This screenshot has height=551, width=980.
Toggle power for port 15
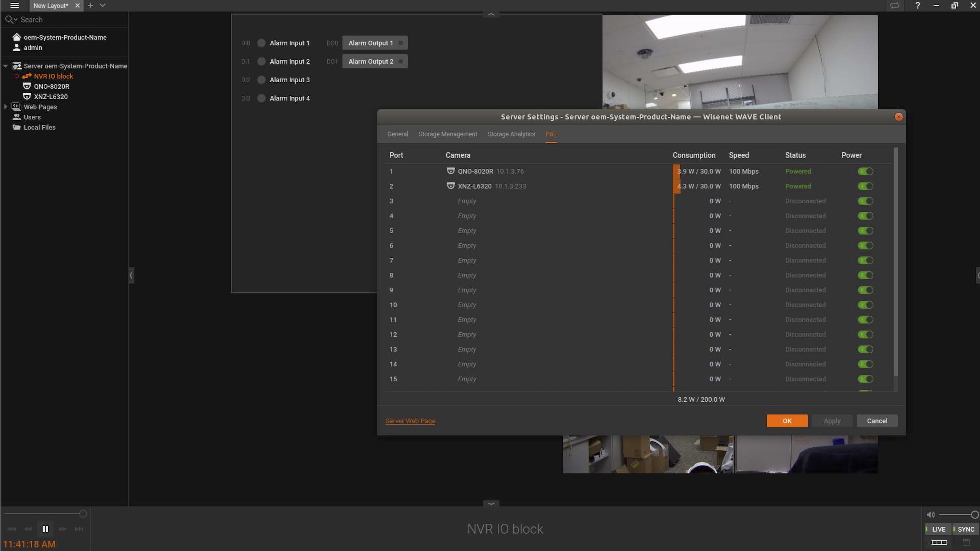pyautogui.click(x=865, y=379)
